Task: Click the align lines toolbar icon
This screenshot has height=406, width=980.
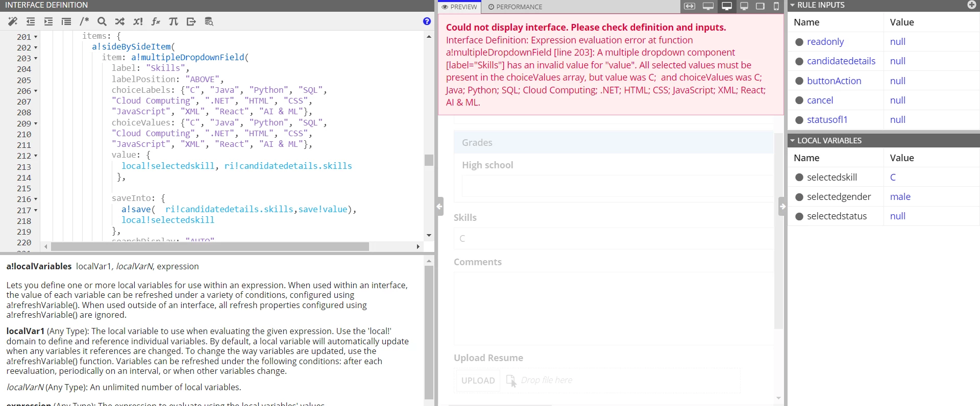Action: pyautogui.click(x=66, y=21)
